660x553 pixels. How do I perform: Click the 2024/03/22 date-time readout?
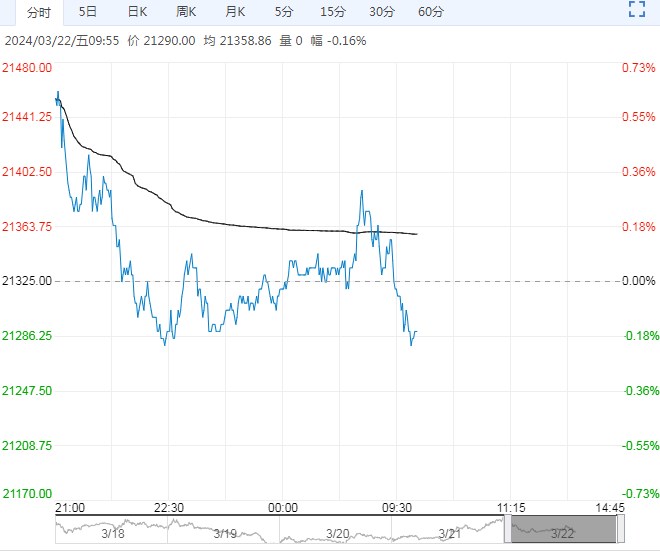pos(62,41)
